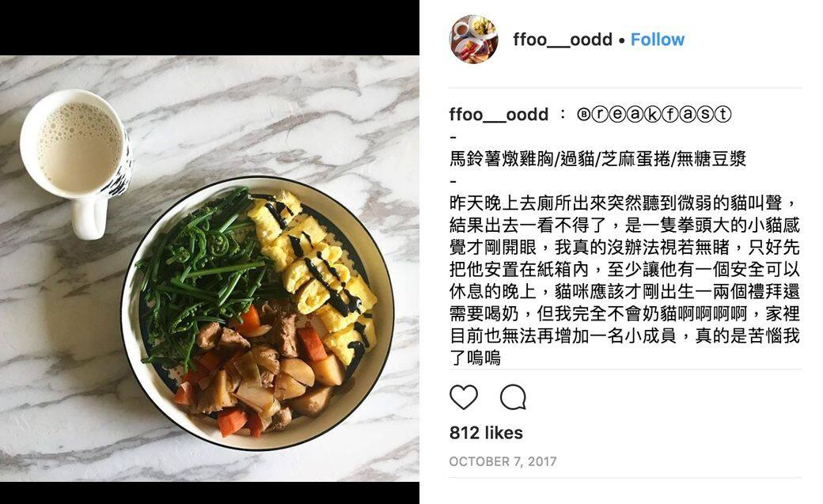Image resolution: width=823 pixels, height=504 pixels.
Task: Follow the ffoo___oodd account
Action: coord(657,40)
